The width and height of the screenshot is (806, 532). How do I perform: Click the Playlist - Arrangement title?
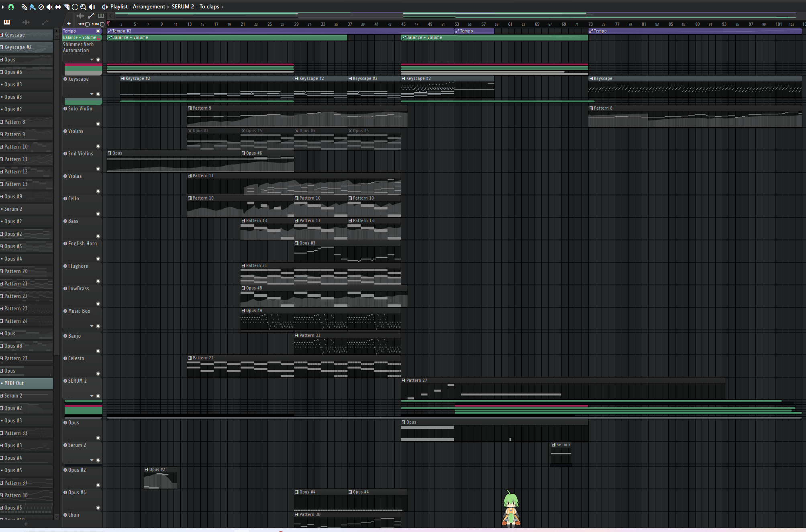(x=137, y=7)
